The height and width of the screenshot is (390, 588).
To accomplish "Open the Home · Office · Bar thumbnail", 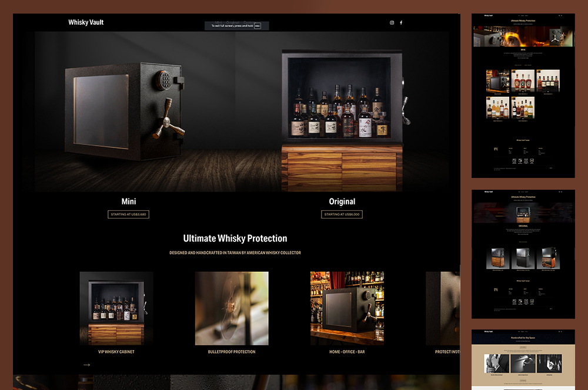I will (347, 308).
